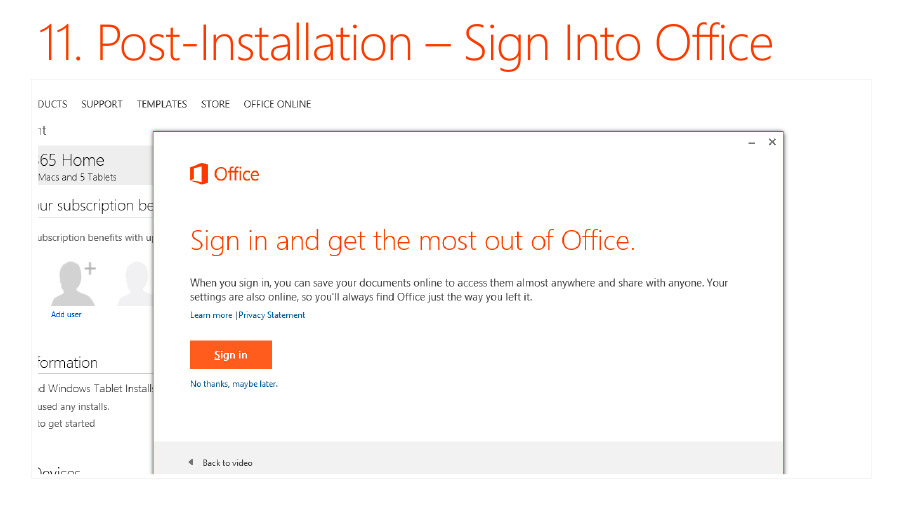
Task: Open the SUPPORT menu item
Action: (x=102, y=104)
